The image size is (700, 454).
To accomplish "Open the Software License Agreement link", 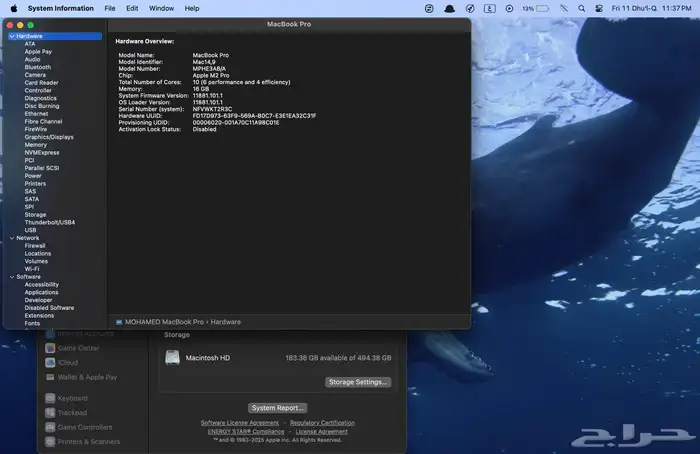I will pos(239,423).
